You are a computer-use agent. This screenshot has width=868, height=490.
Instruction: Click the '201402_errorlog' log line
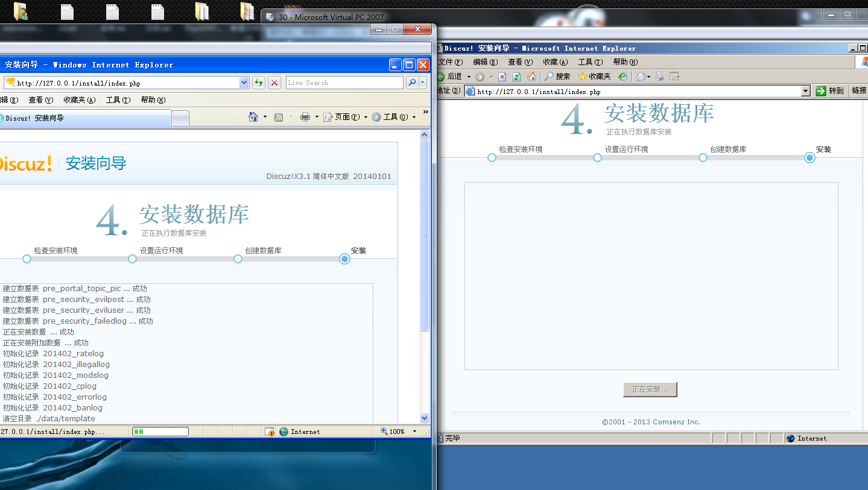coord(55,397)
